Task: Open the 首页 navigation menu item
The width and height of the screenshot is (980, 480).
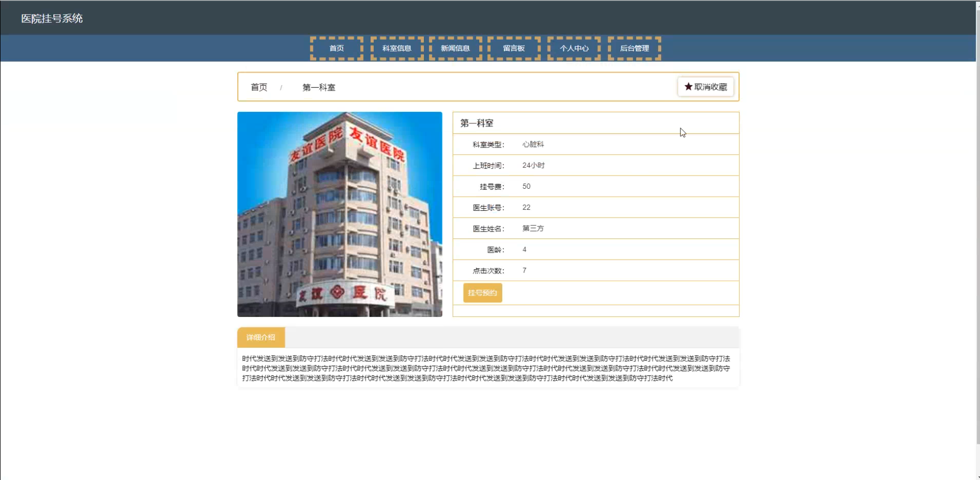Action: [337, 48]
